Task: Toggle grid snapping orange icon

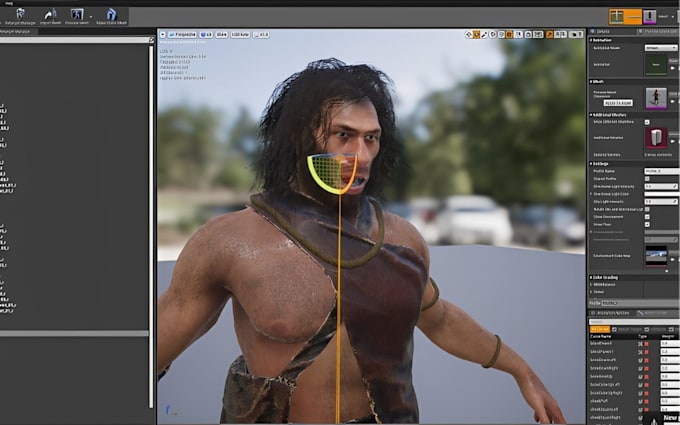Action: [509, 34]
